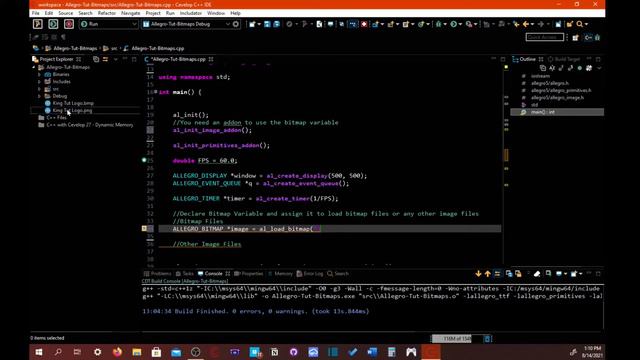Switch to the Memory tab
Screen dimensions: 640x360
click(x=280, y=274)
